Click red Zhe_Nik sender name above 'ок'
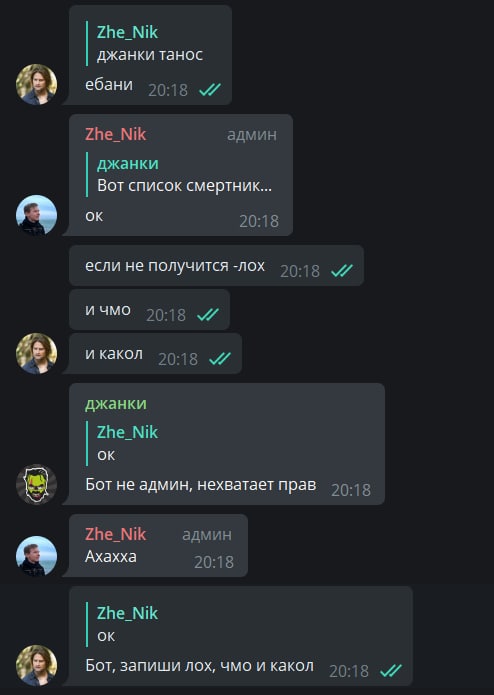494x695 pixels. (115, 134)
